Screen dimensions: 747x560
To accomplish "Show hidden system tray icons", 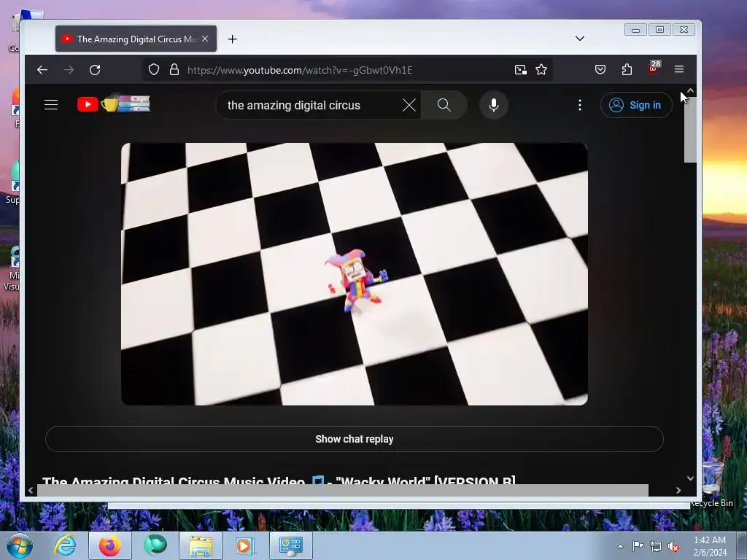I will (x=620, y=546).
